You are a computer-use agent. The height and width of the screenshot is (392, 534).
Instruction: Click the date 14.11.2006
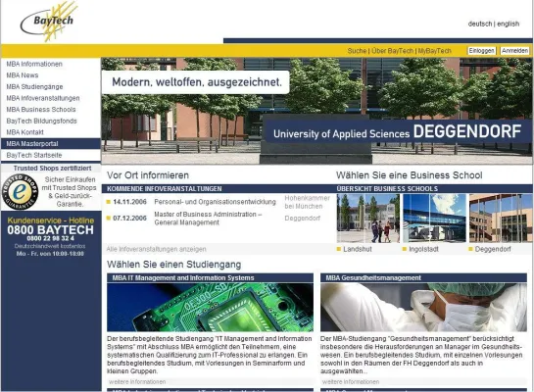[x=129, y=202]
